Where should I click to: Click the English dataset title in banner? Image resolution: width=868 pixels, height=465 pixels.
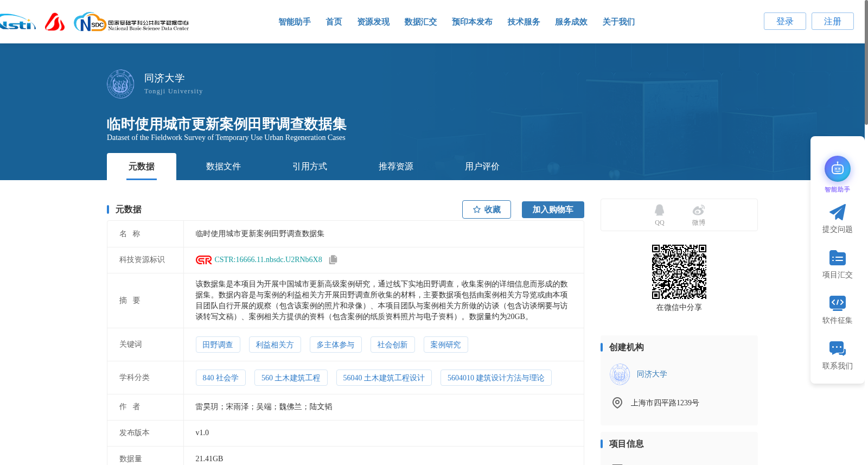coord(226,138)
